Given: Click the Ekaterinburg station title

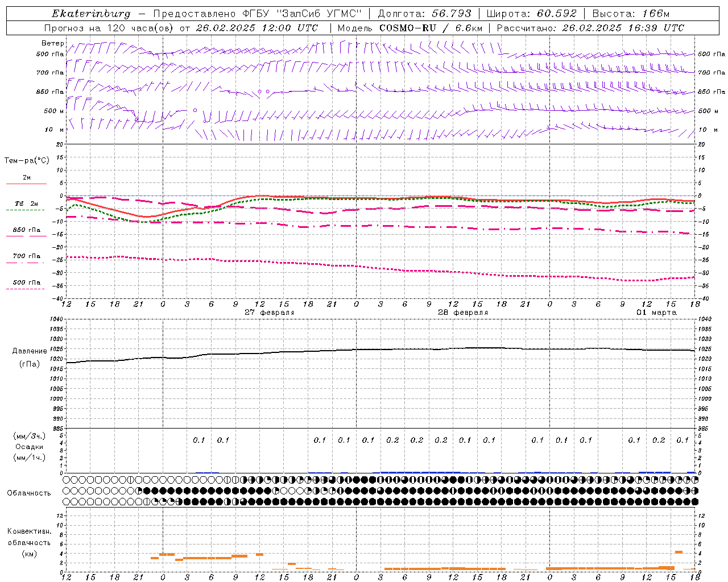Looking at the screenshot, I should coord(91,14).
